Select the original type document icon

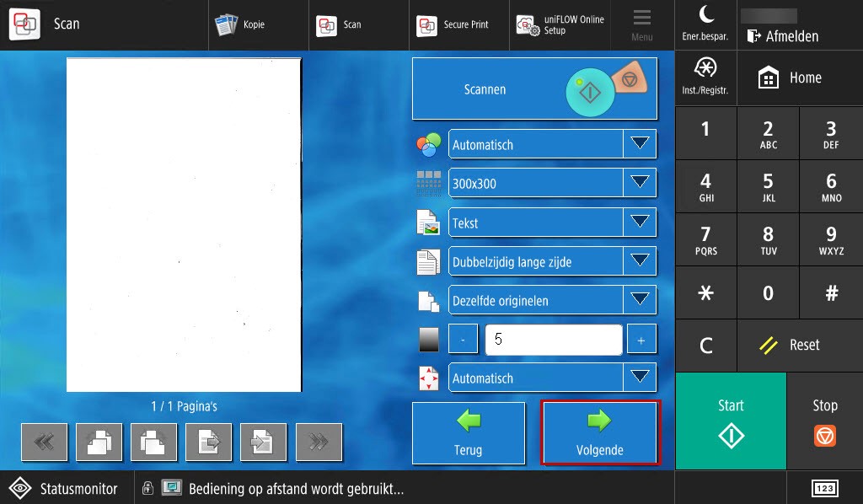pyautogui.click(x=427, y=222)
